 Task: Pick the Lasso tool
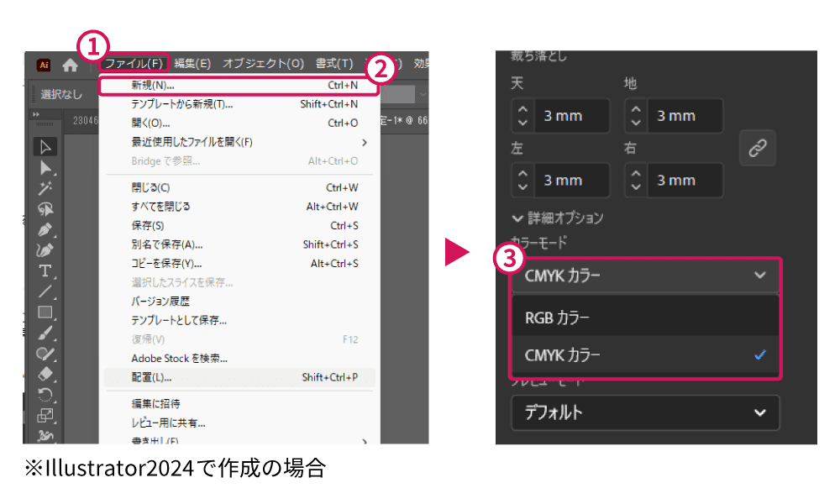[x=45, y=209]
